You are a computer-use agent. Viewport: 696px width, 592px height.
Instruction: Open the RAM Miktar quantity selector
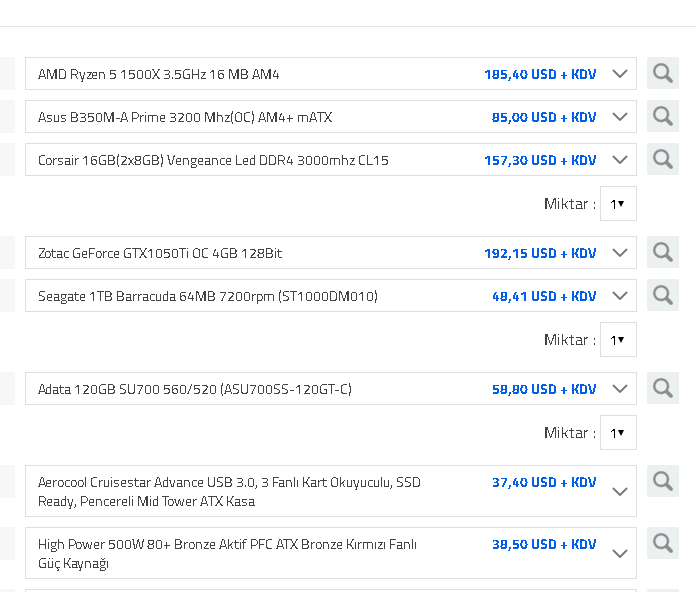[618, 204]
